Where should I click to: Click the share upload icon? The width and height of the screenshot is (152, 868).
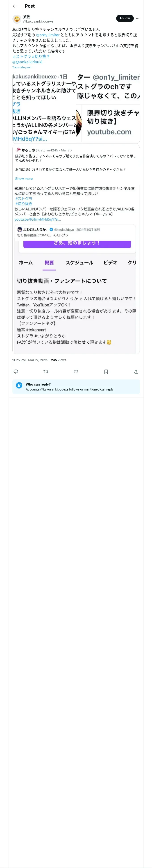click(136, 372)
